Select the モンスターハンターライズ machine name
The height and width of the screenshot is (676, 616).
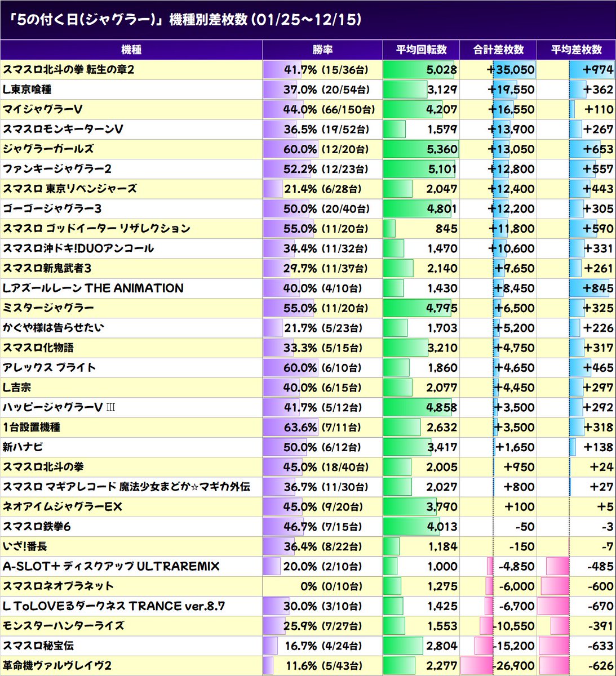coord(63,626)
